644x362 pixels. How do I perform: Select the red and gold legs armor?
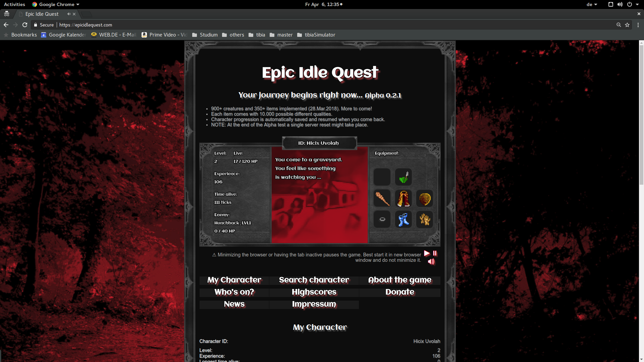[403, 198]
